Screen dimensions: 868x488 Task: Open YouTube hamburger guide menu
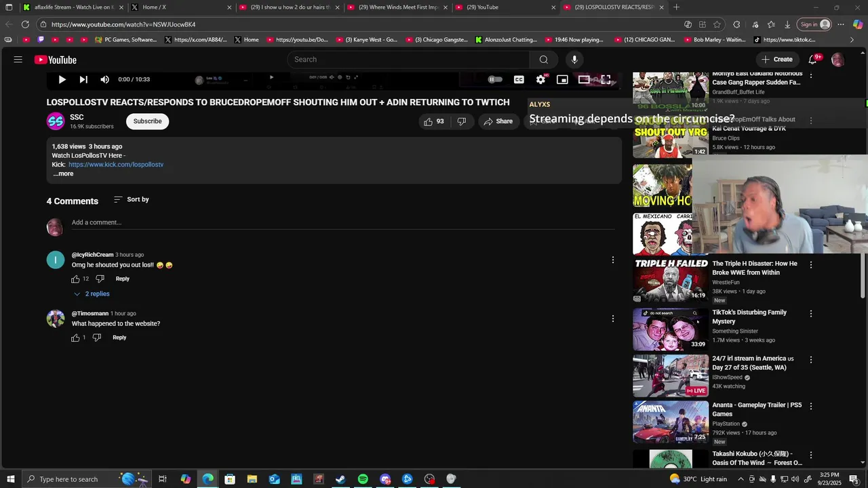pos(18,60)
